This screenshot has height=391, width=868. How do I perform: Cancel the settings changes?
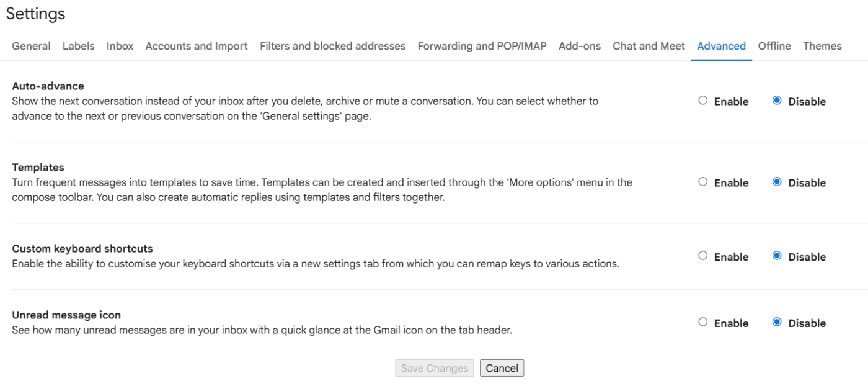(x=502, y=367)
